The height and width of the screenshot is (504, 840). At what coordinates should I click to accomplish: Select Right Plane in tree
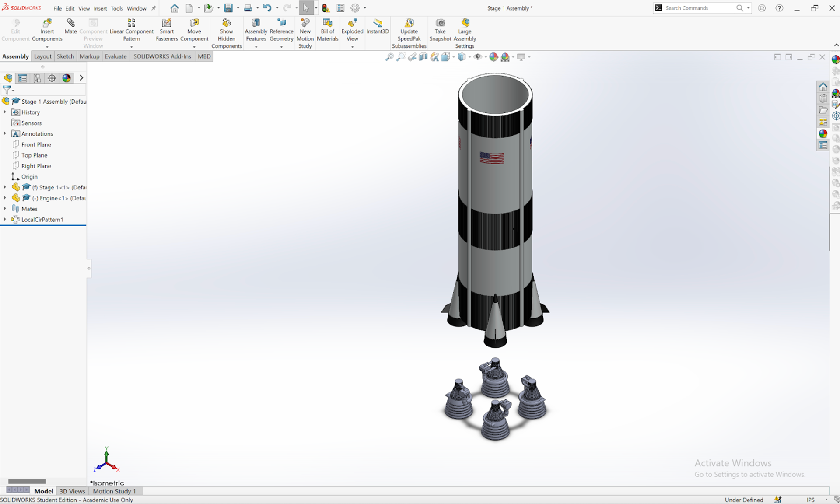point(36,166)
